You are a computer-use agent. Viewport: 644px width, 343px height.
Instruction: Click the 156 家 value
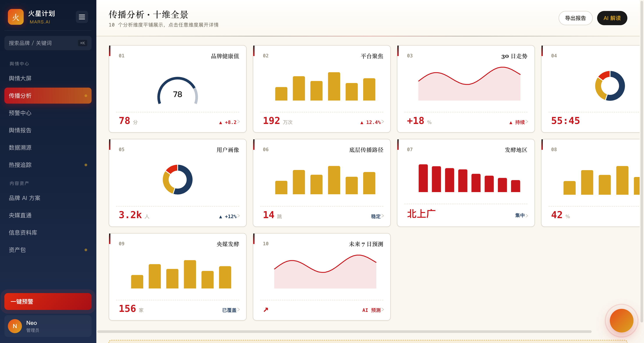[131, 309]
